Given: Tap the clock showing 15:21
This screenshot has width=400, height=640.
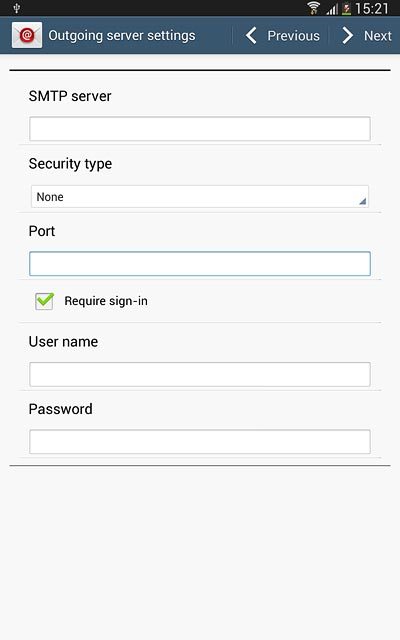Looking at the screenshot, I should (x=371, y=8).
